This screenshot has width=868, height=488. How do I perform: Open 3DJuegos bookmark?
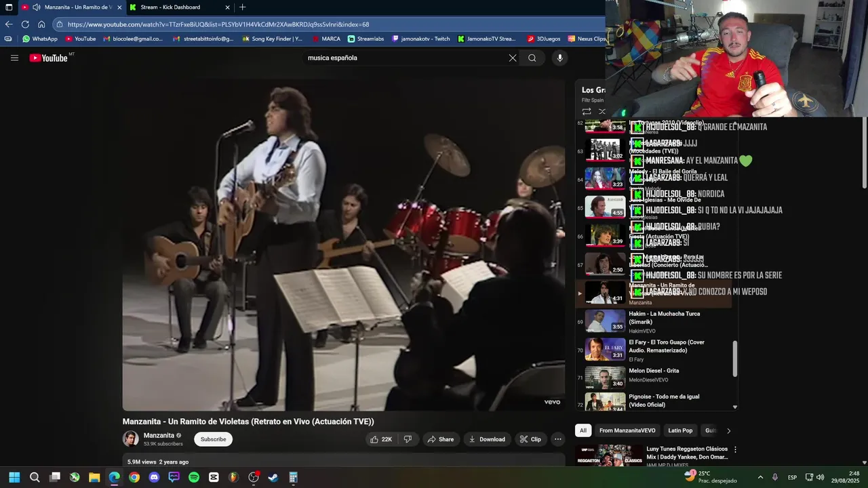[x=543, y=39]
